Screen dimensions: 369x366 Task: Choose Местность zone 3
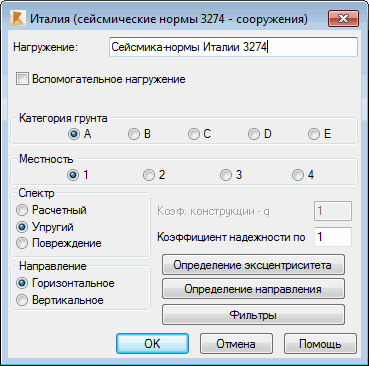(x=226, y=175)
